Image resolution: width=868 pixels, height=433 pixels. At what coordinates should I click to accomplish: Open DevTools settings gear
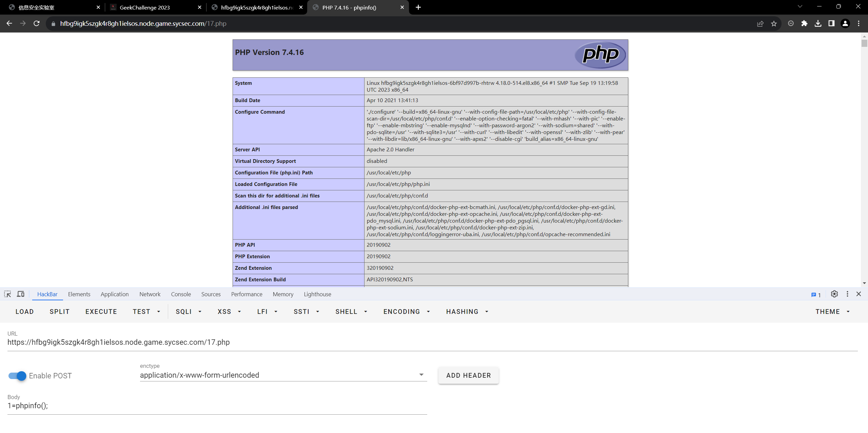click(x=834, y=294)
